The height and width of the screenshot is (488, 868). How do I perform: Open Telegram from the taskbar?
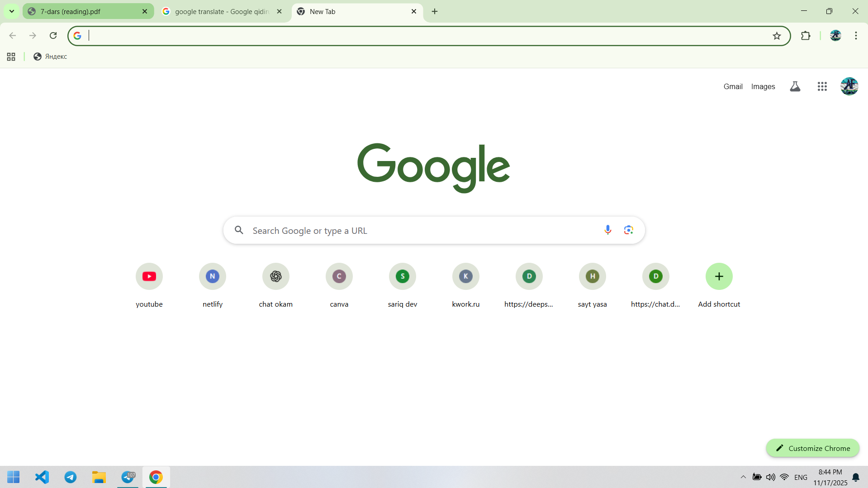(x=71, y=477)
